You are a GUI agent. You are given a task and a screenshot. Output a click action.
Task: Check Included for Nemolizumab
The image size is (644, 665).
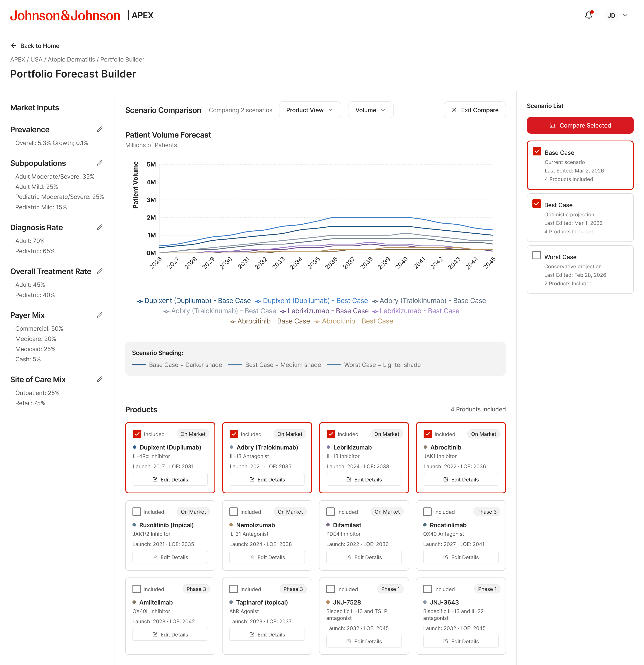pos(233,512)
